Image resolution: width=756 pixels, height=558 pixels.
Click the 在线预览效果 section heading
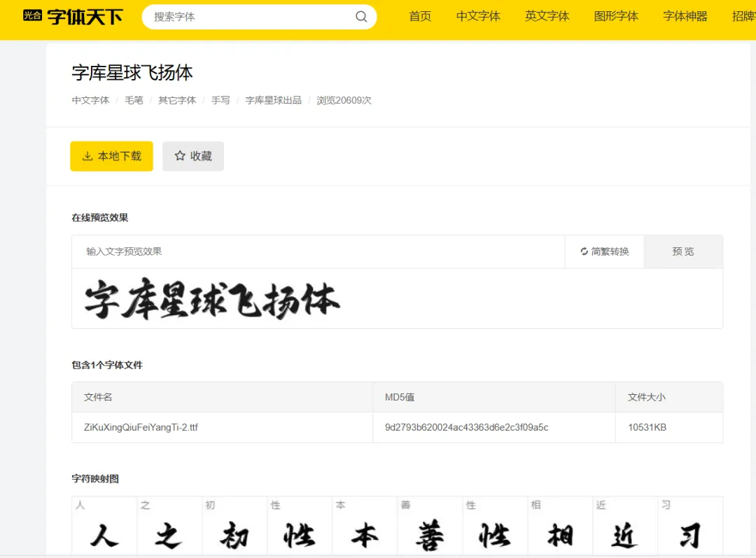(x=100, y=218)
